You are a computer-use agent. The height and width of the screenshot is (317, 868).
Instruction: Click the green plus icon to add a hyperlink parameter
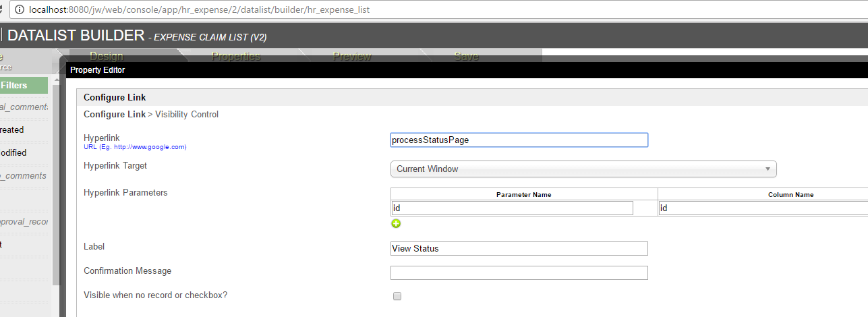(396, 224)
